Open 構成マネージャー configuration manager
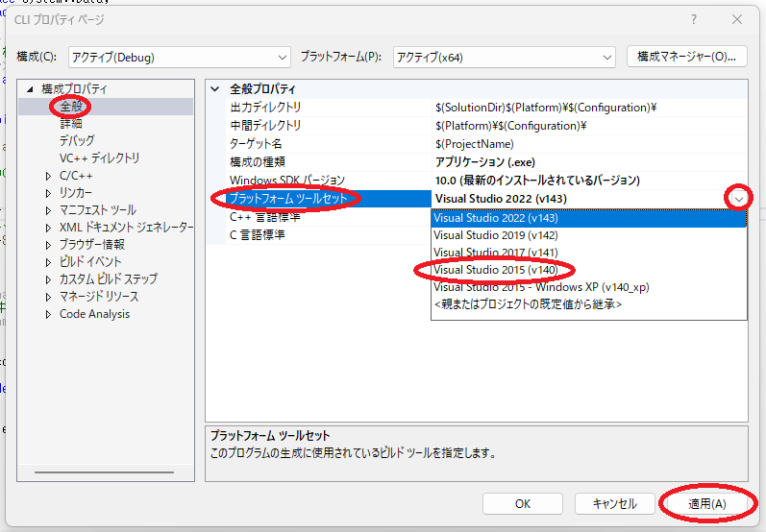Image resolution: width=766 pixels, height=532 pixels. (x=686, y=57)
